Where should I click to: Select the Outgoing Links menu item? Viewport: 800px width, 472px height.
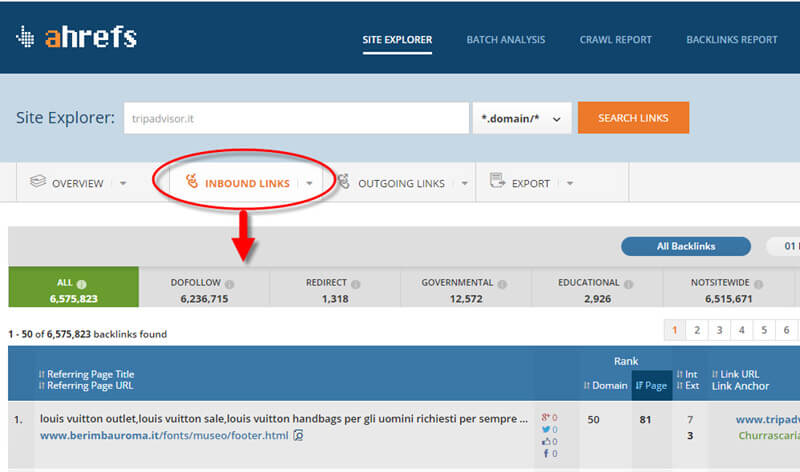(401, 184)
